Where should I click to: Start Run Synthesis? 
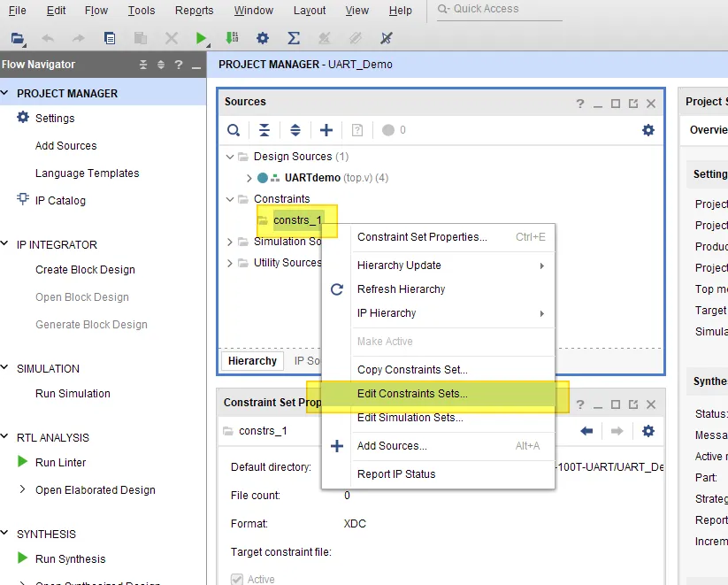71,559
